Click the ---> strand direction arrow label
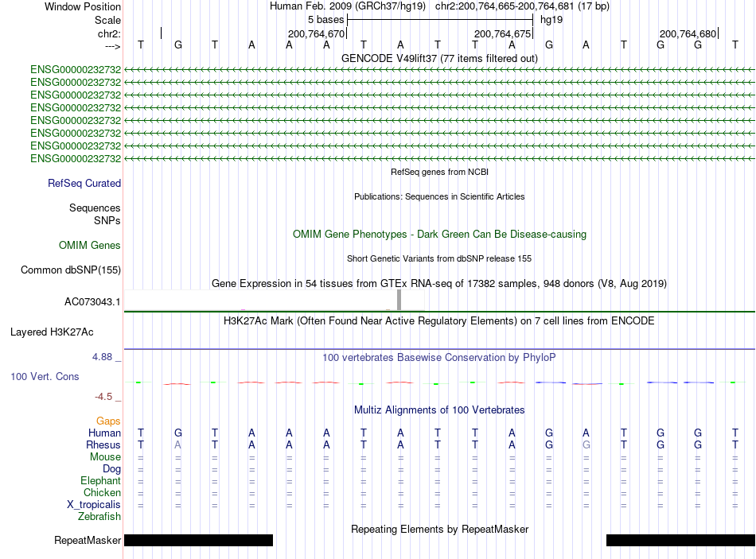This screenshot has height=559, width=756. click(x=112, y=46)
